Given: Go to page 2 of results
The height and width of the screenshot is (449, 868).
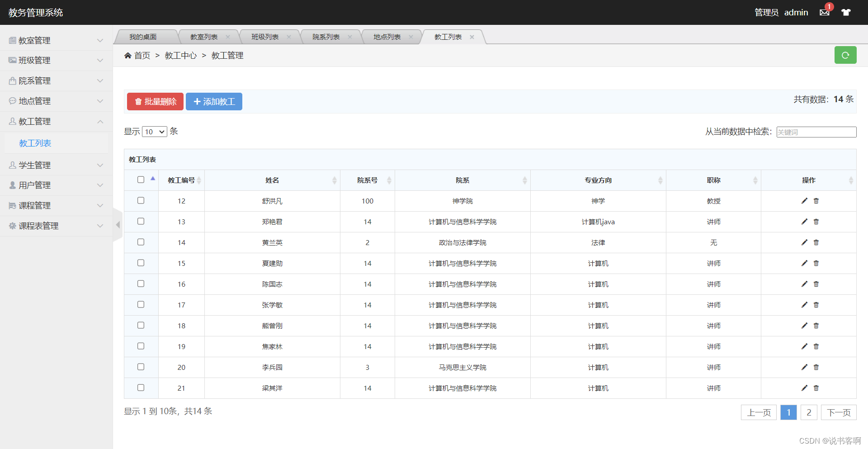Looking at the screenshot, I should pos(809,412).
